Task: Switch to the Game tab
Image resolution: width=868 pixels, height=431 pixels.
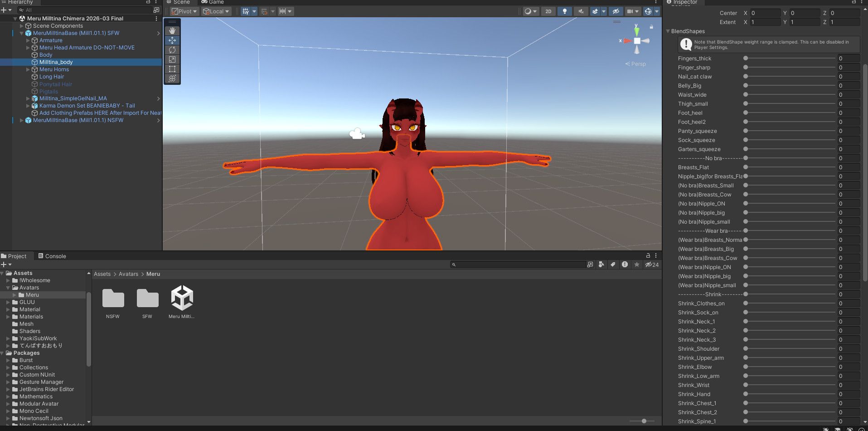Action: coord(213,2)
